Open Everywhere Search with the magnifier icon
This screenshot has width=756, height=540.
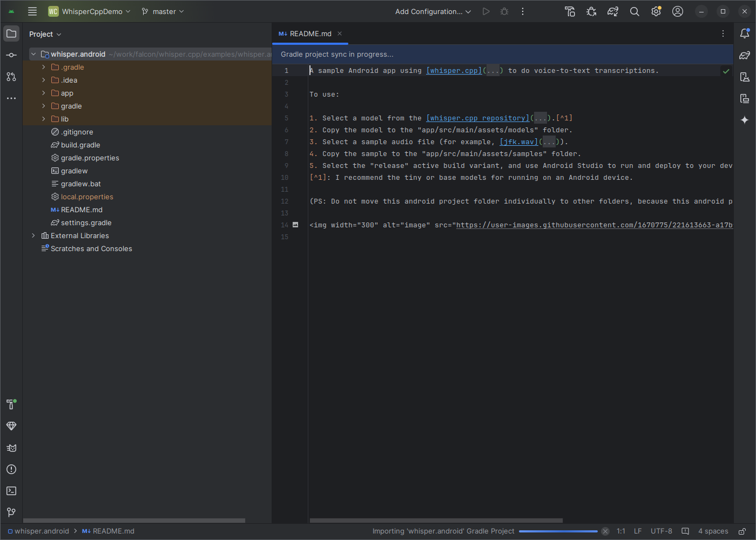pos(634,11)
